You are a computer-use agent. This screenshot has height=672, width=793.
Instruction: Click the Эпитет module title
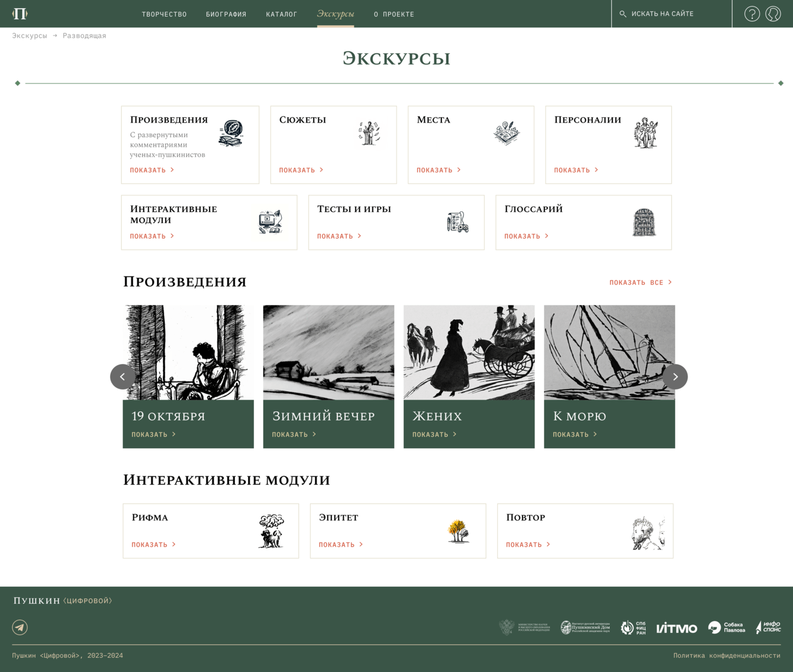pyautogui.click(x=339, y=517)
